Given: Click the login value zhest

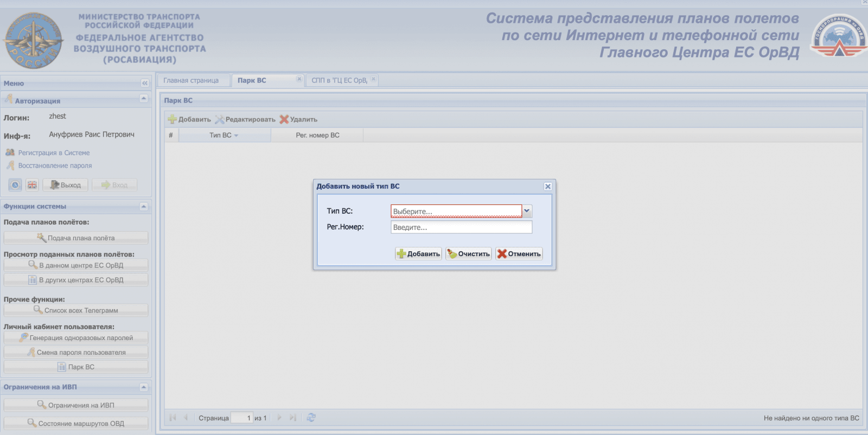Looking at the screenshot, I should pyautogui.click(x=58, y=116).
